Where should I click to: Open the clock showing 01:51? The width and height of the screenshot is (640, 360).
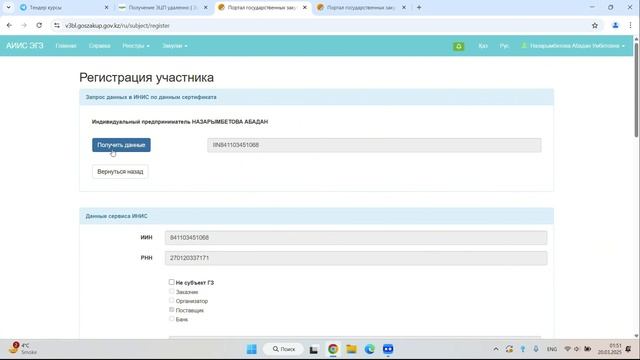pyautogui.click(x=609, y=349)
